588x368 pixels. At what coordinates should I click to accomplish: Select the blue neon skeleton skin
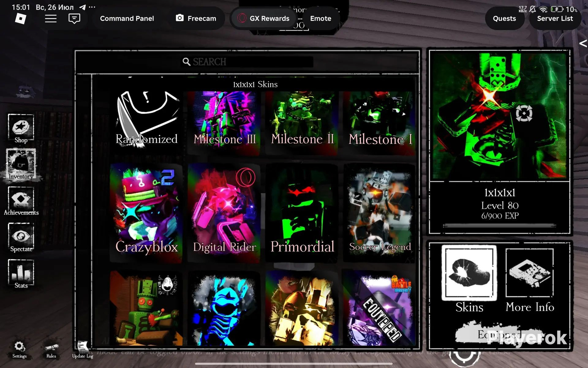(225, 308)
